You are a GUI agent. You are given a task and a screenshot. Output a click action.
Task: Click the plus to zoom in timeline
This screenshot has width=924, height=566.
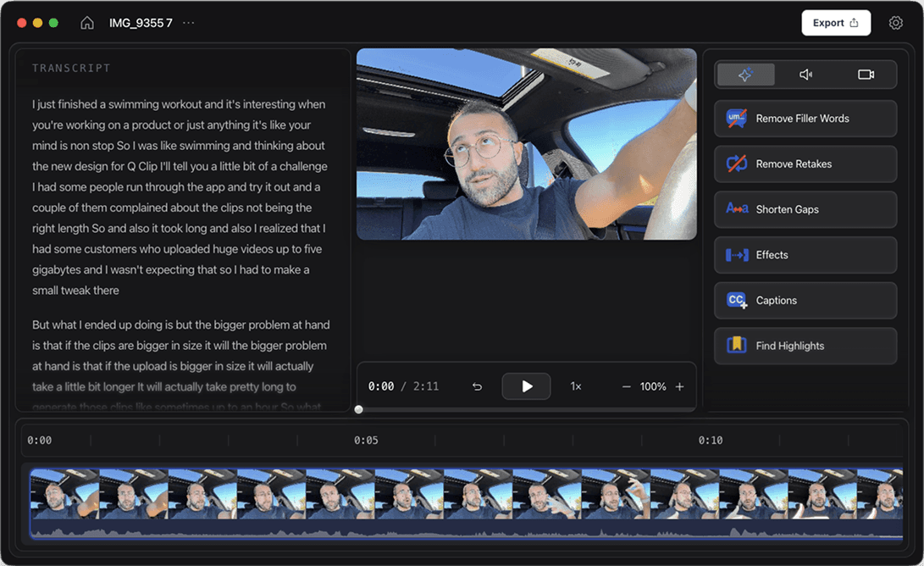point(679,386)
